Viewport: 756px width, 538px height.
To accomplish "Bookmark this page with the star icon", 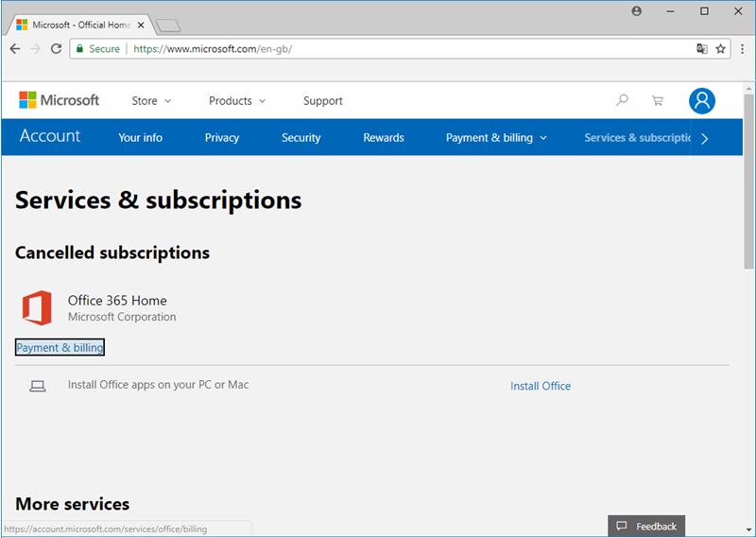I will point(720,49).
